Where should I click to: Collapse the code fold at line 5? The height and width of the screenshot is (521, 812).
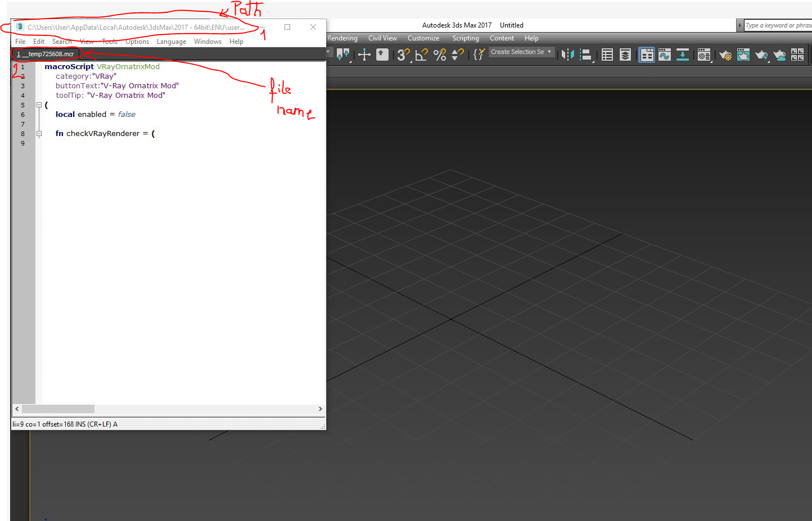coord(39,105)
